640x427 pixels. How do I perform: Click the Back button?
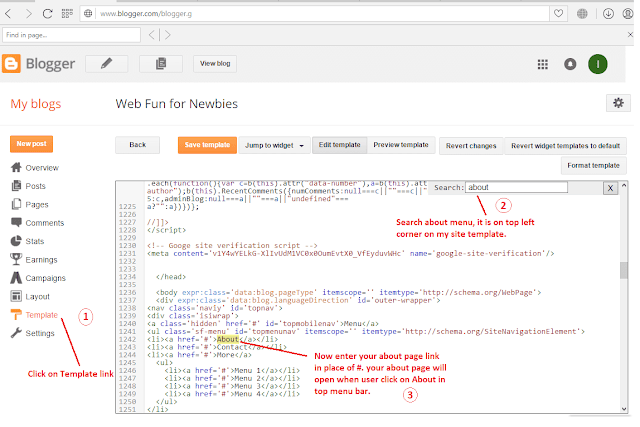138,145
